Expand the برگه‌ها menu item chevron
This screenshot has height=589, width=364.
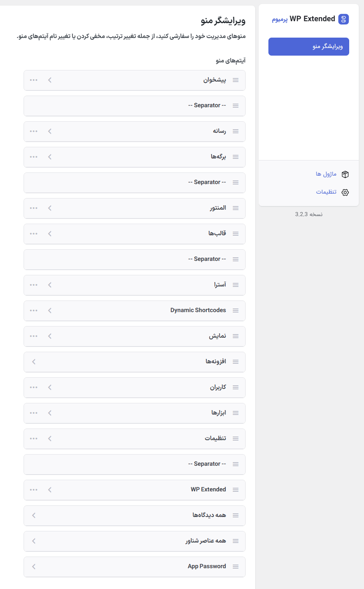pyautogui.click(x=50, y=157)
